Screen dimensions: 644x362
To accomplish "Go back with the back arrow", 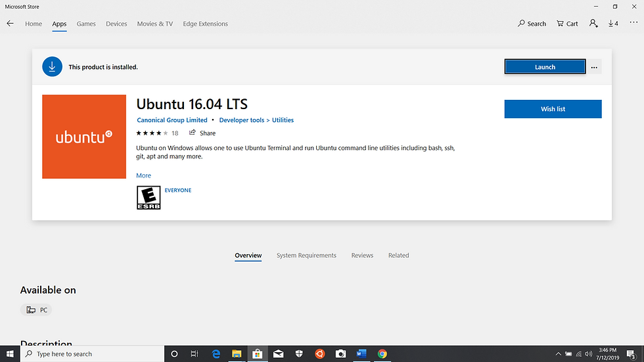I will point(11,24).
